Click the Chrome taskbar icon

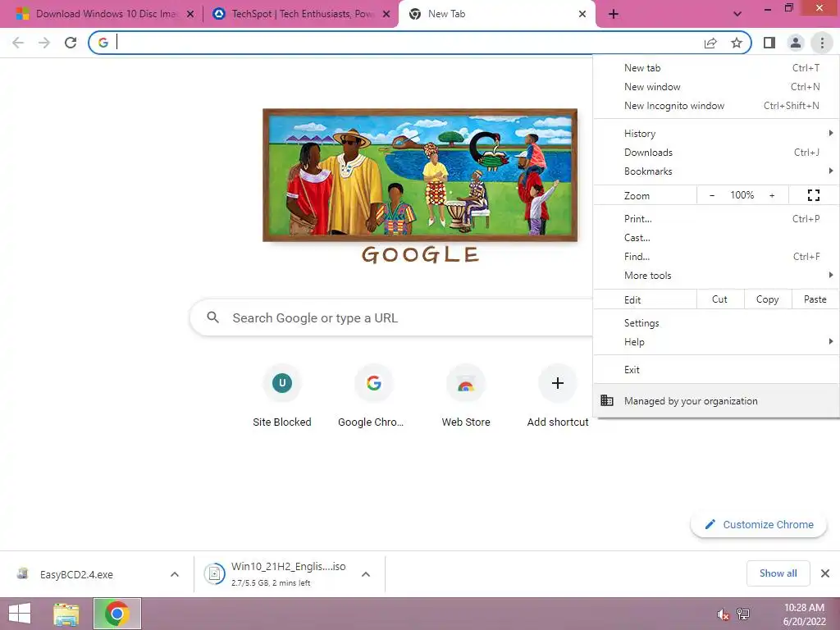(x=117, y=614)
